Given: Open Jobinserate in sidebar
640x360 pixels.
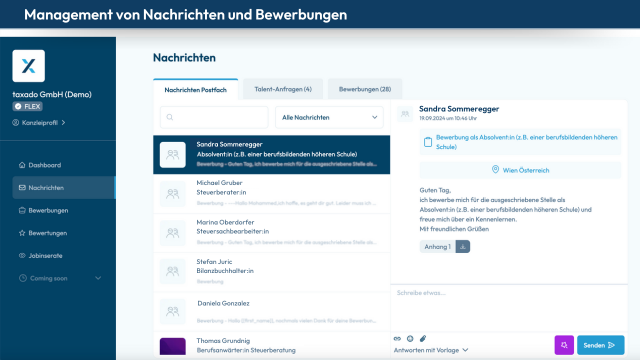Looking at the screenshot, I should tap(64, 256).
